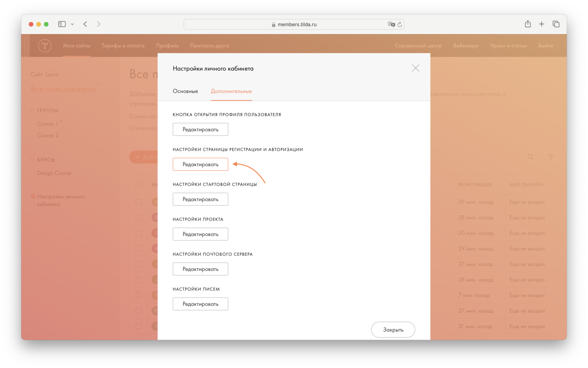Click the gear icon beside Настройки личного кабинета
588x368 pixels.
(x=33, y=197)
